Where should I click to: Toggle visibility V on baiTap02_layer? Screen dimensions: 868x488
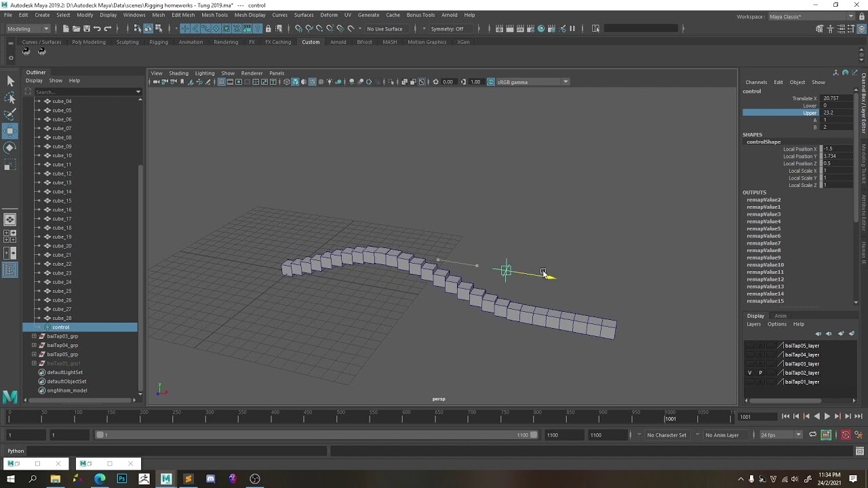(x=750, y=373)
